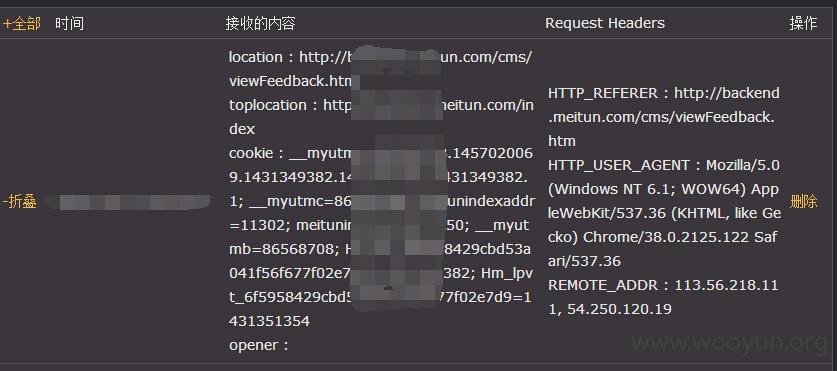Click the 操作 column header
Screen dimensions: 837x371
point(803,23)
